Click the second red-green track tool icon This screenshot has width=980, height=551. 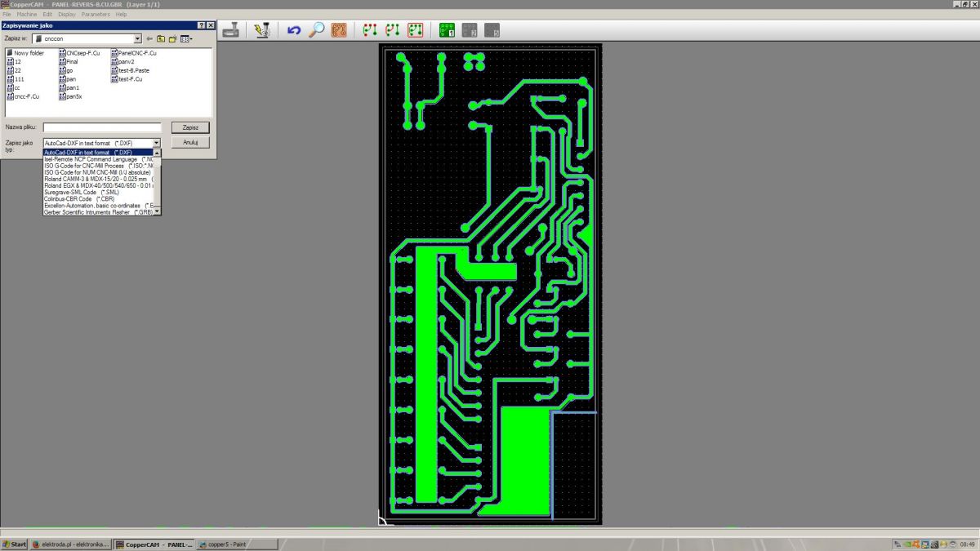tap(393, 30)
